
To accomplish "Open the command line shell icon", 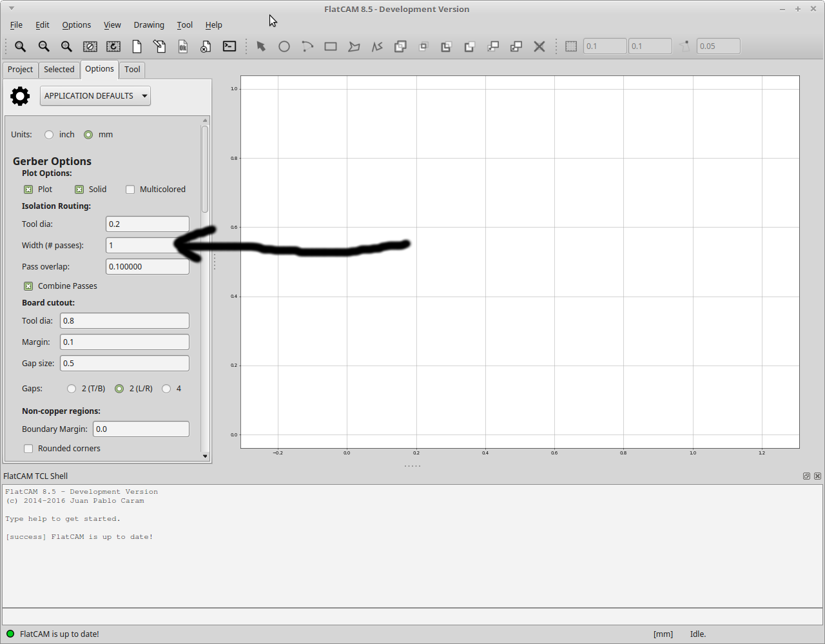I will (x=229, y=46).
